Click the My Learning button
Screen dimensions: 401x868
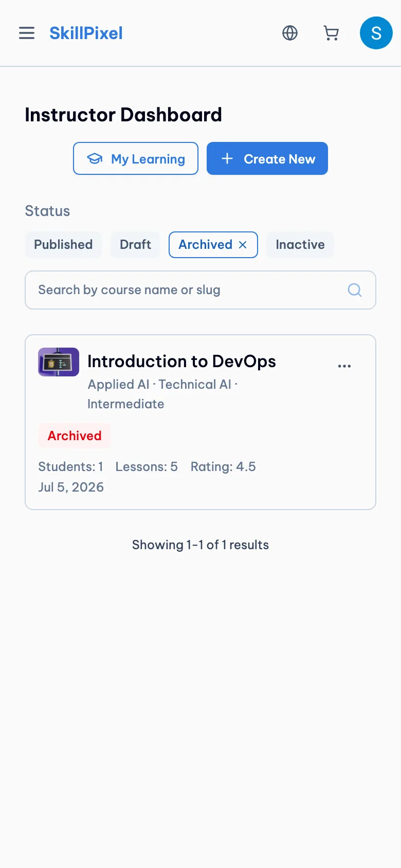(136, 158)
